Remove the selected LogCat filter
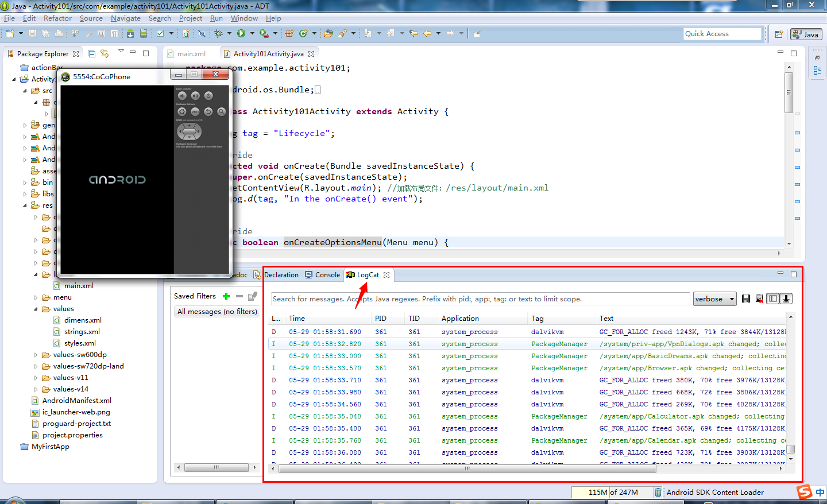The image size is (827, 504). point(239,296)
